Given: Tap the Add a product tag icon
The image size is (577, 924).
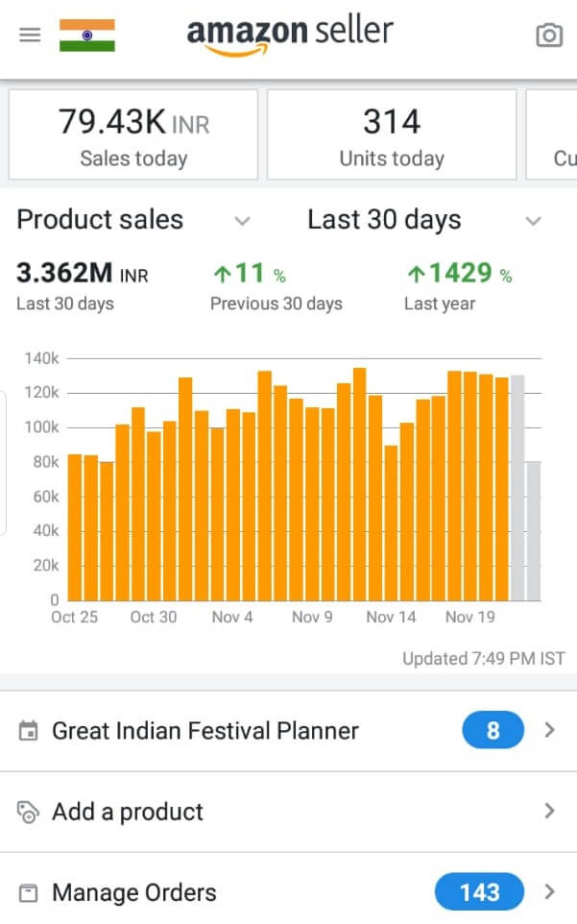Looking at the screenshot, I should click(x=29, y=813).
